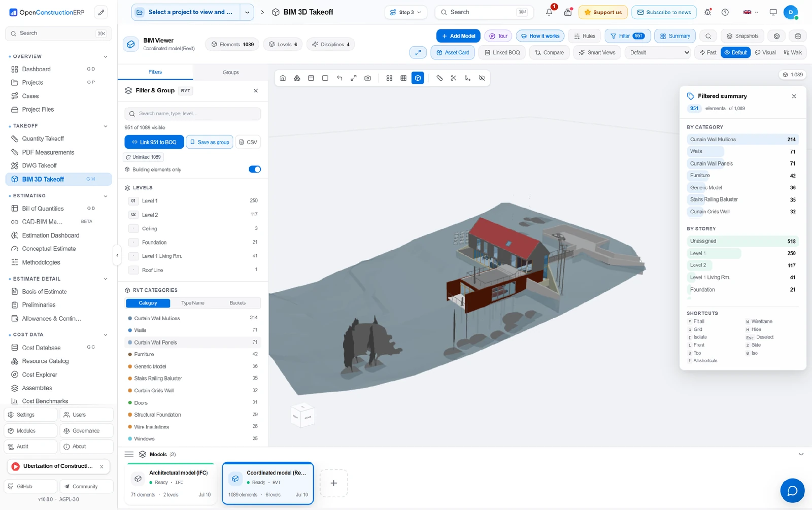
Task: Click the round icon next to Snapshots
Action: [776, 36]
